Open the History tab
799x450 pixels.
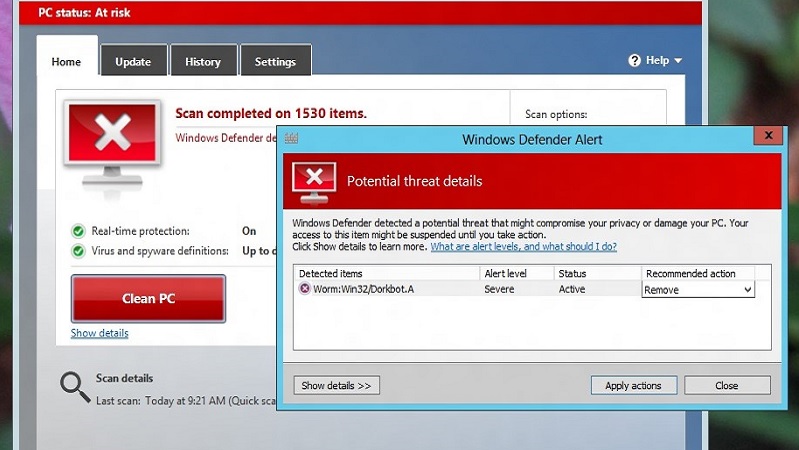[203, 61]
